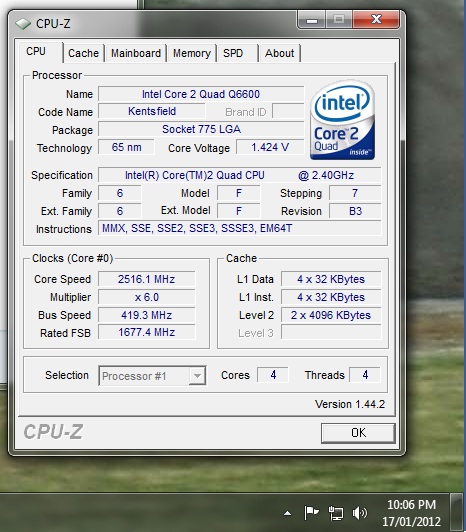The height and width of the screenshot is (532, 466).
Task: Click the Core Voltage value 1.424 V
Action: [x=270, y=147]
